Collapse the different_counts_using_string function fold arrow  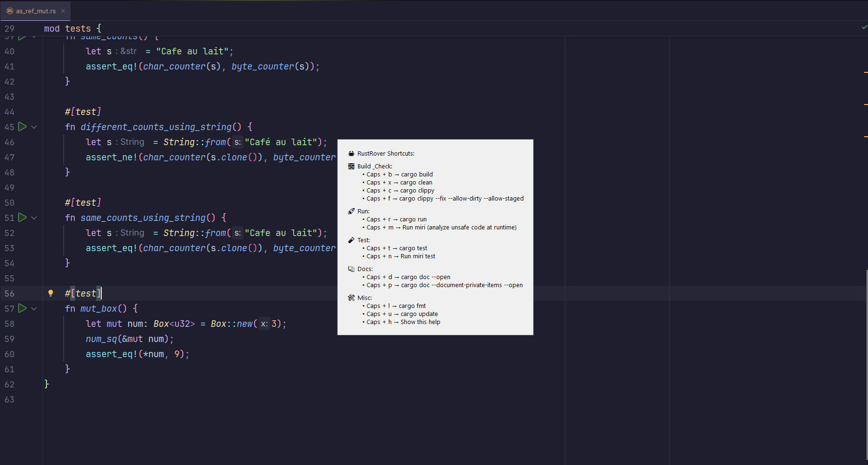coord(34,127)
